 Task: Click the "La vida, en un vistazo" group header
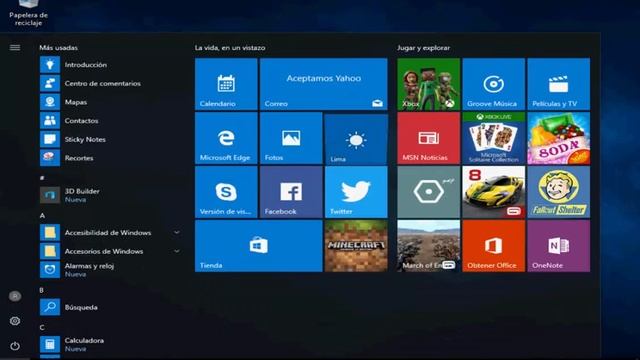(x=230, y=48)
